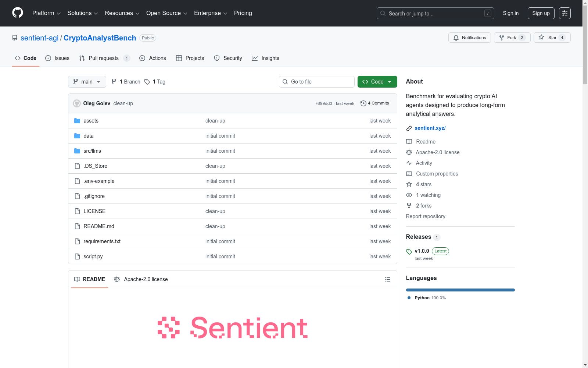Click the Sentient logo image in README
This screenshot has width=588, height=368.
[x=233, y=328]
